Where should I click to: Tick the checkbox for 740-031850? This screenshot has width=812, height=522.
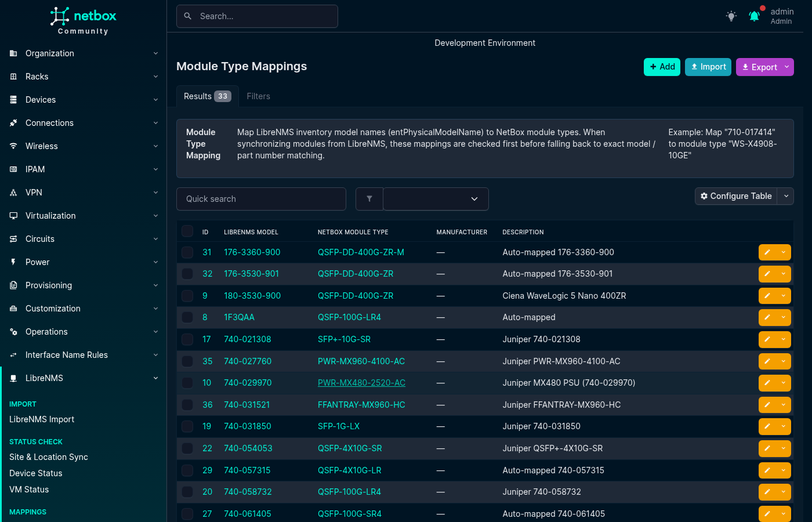(x=187, y=426)
